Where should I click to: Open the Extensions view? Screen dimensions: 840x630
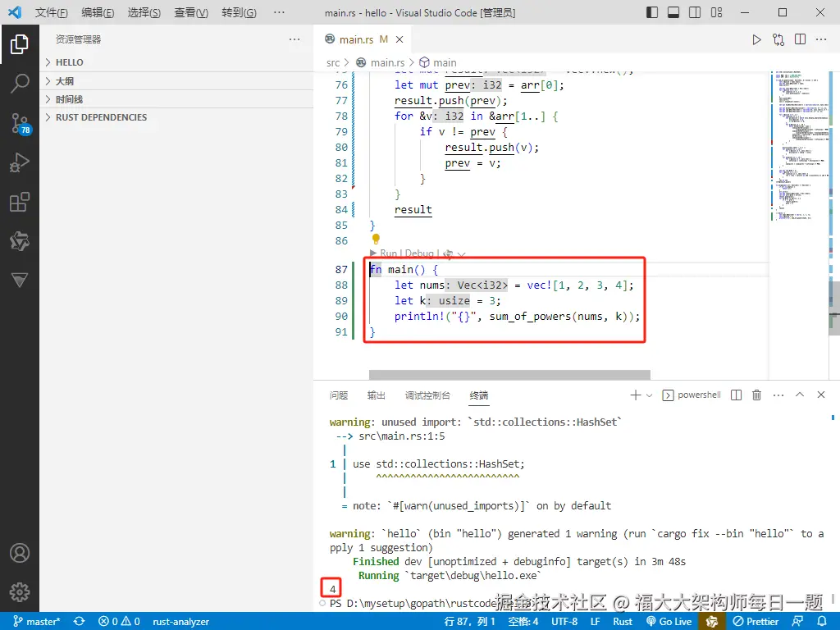pos(20,202)
